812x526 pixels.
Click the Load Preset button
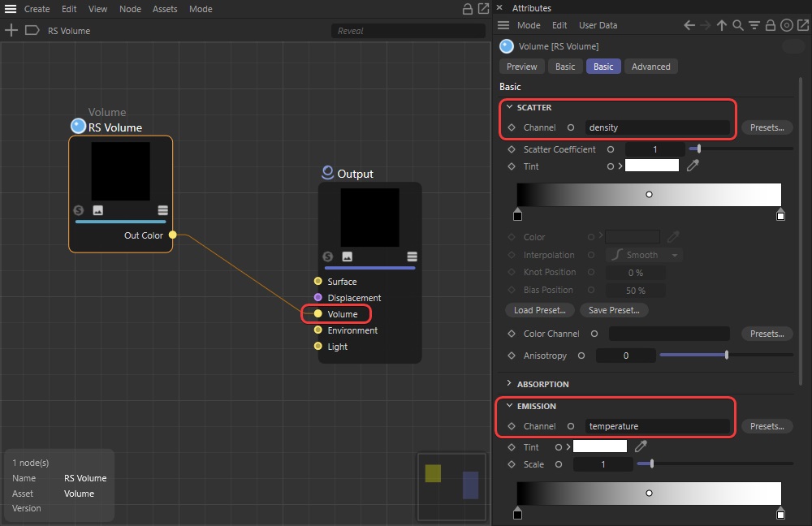pyautogui.click(x=539, y=310)
